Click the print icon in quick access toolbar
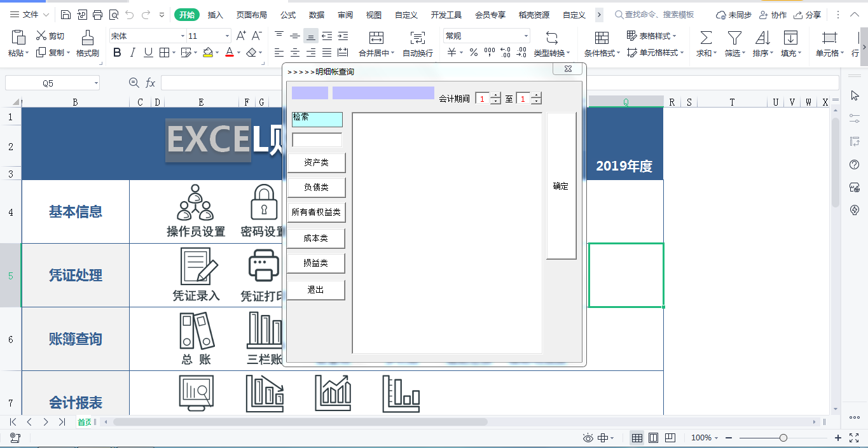 click(x=97, y=15)
